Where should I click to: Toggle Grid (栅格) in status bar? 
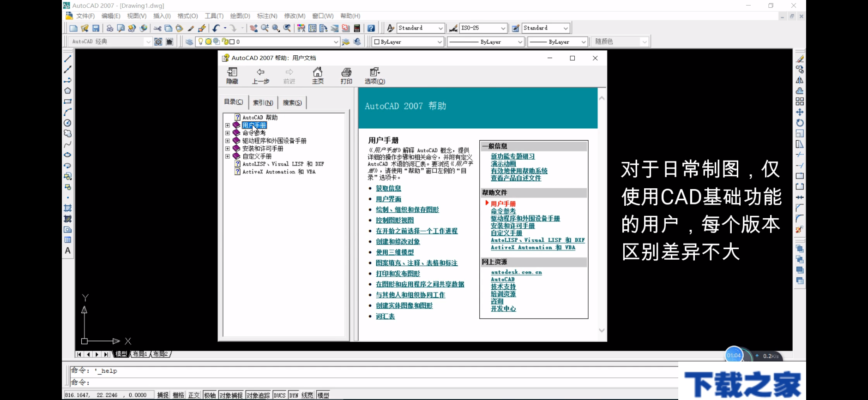tap(179, 395)
